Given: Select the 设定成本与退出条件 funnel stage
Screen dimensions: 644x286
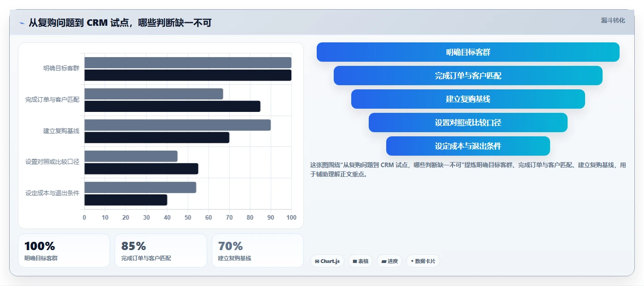Looking at the screenshot, I should [x=468, y=146].
